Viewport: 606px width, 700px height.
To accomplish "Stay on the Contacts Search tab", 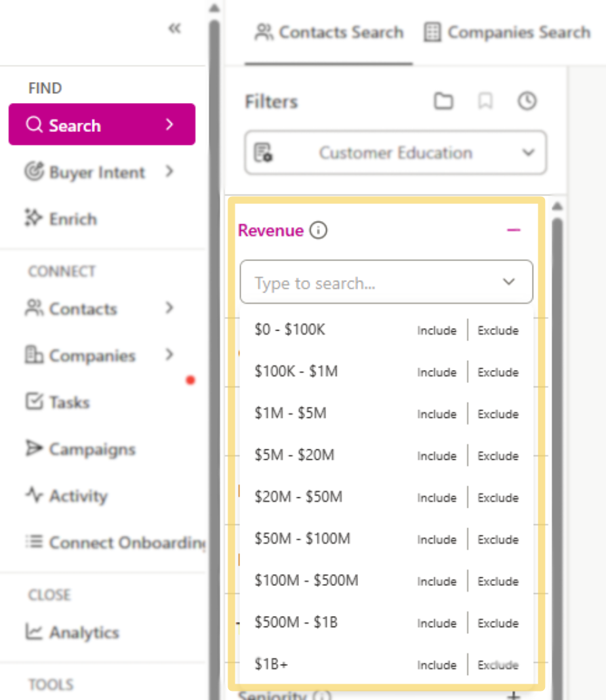I will 328,32.
